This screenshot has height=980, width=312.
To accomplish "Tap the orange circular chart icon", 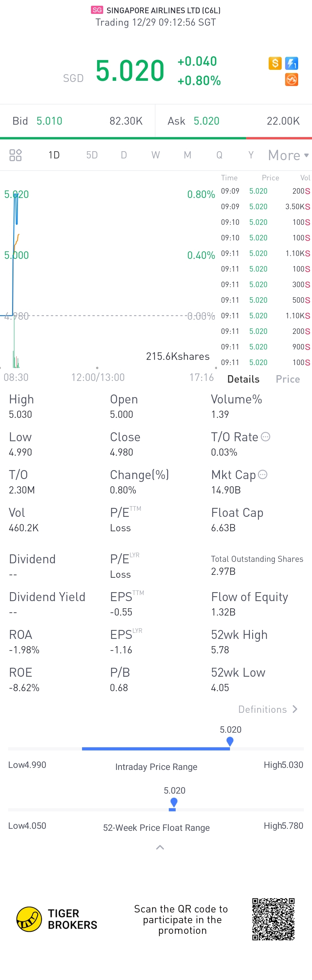I will pyautogui.click(x=291, y=80).
